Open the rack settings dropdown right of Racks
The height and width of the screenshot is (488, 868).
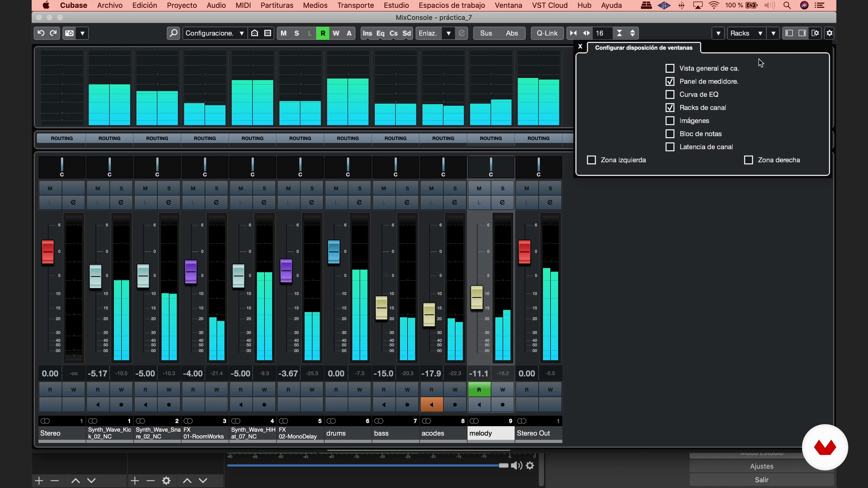[x=773, y=33]
